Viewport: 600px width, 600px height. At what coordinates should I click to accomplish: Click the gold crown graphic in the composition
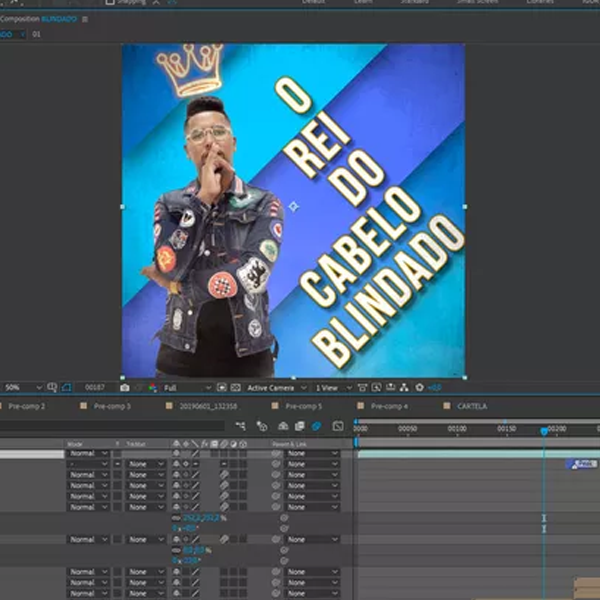pyautogui.click(x=190, y=71)
